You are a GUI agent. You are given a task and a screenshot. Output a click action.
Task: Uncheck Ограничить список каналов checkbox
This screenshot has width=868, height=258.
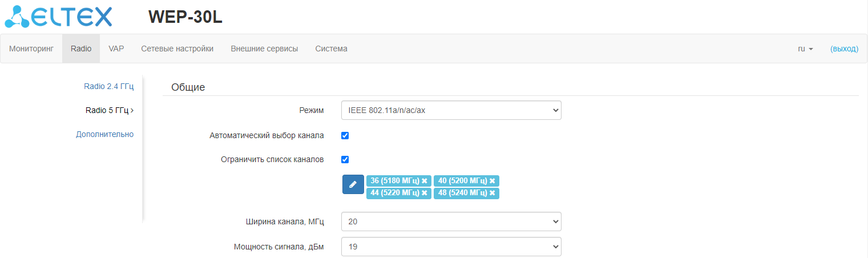tap(345, 160)
